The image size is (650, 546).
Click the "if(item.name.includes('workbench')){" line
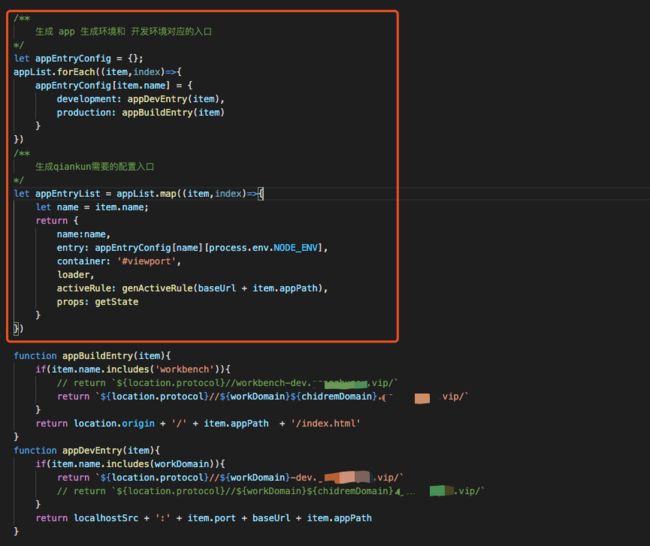pyautogui.click(x=133, y=369)
